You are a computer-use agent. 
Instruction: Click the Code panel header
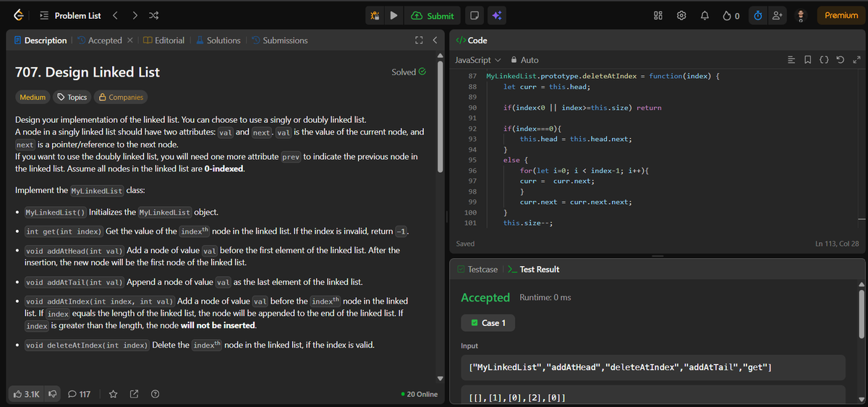[471, 40]
